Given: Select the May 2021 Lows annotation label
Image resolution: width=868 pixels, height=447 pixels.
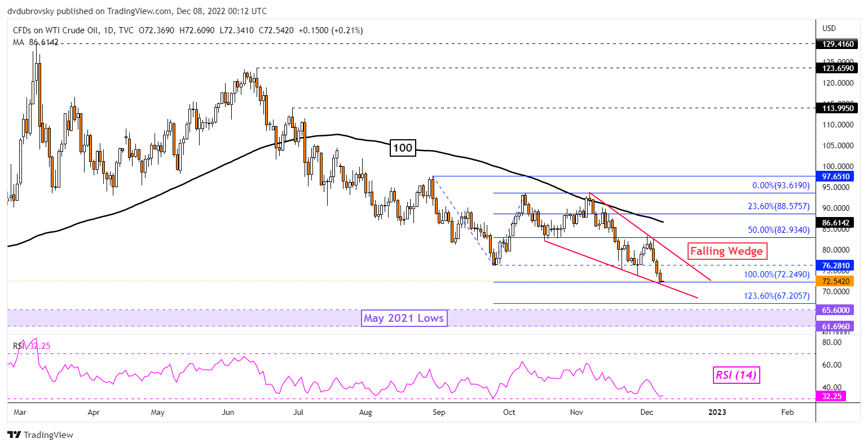Looking at the screenshot, I should [x=404, y=318].
